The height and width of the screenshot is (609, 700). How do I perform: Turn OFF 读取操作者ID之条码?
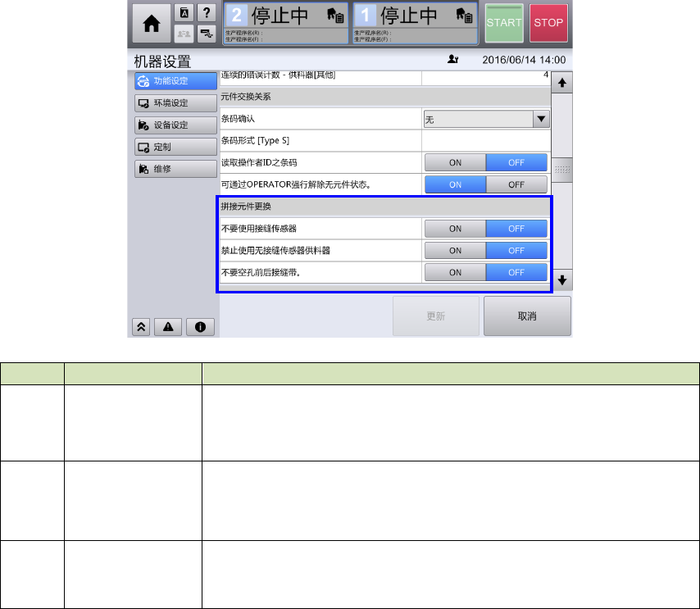click(516, 162)
